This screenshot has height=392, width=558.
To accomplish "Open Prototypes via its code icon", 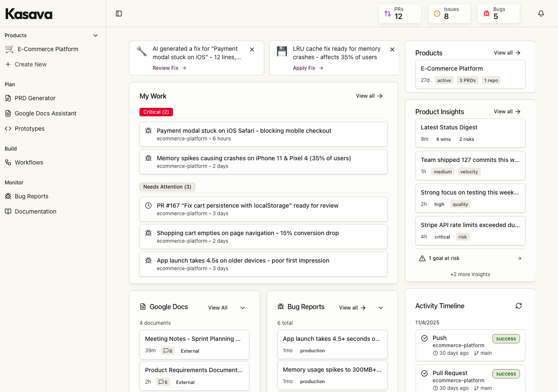I will [8, 129].
